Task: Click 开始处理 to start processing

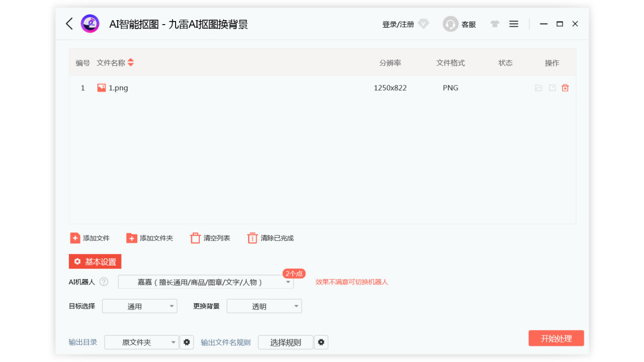Action: pyautogui.click(x=556, y=338)
